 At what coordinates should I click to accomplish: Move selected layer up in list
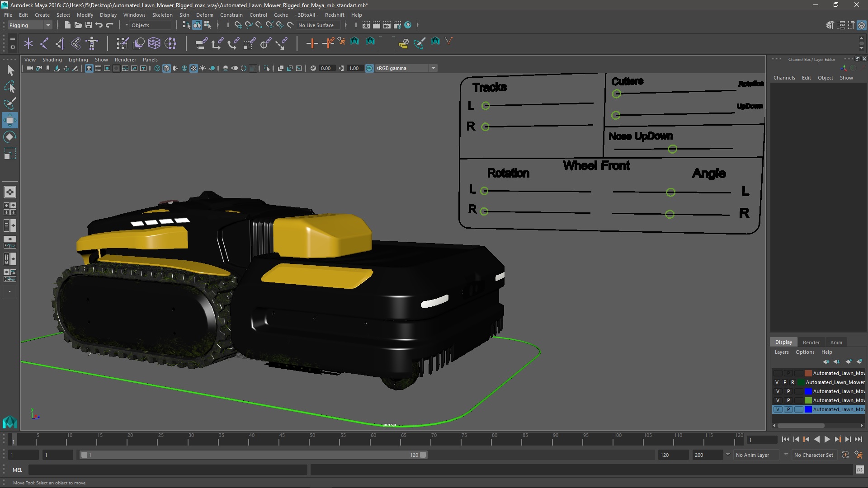coord(826,361)
